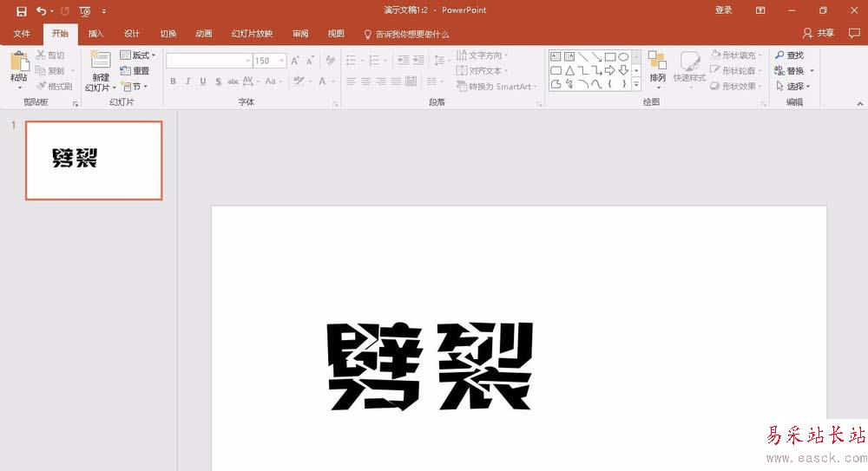The height and width of the screenshot is (471, 868).
Task: Open the font name combo box
Action: point(209,61)
